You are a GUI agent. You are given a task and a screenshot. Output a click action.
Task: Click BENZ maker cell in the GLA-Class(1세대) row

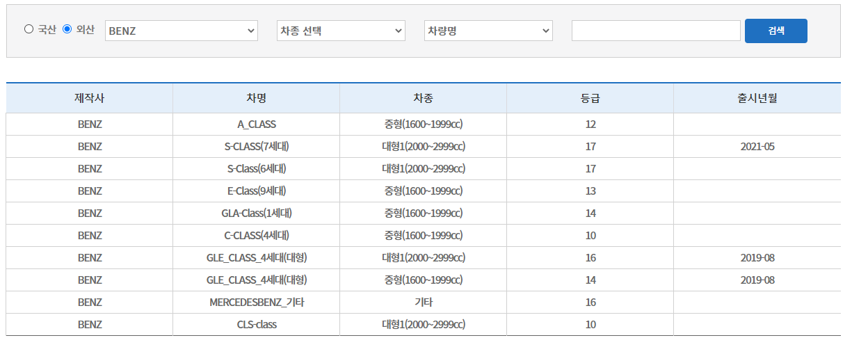tap(90, 214)
